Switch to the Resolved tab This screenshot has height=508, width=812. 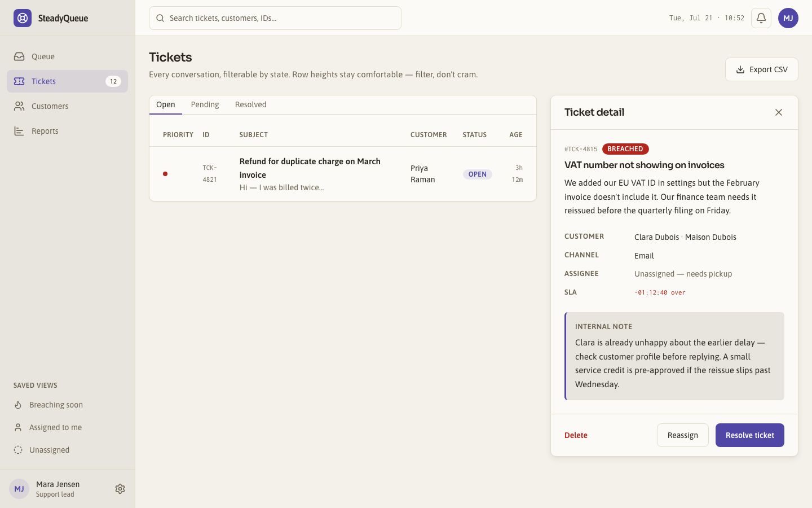click(x=250, y=104)
